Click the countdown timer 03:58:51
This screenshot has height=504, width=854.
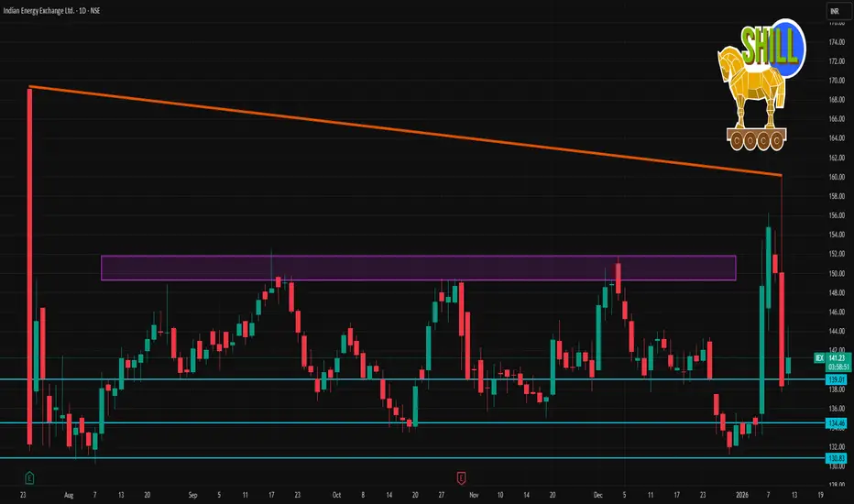pyautogui.click(x=838, y=367)
